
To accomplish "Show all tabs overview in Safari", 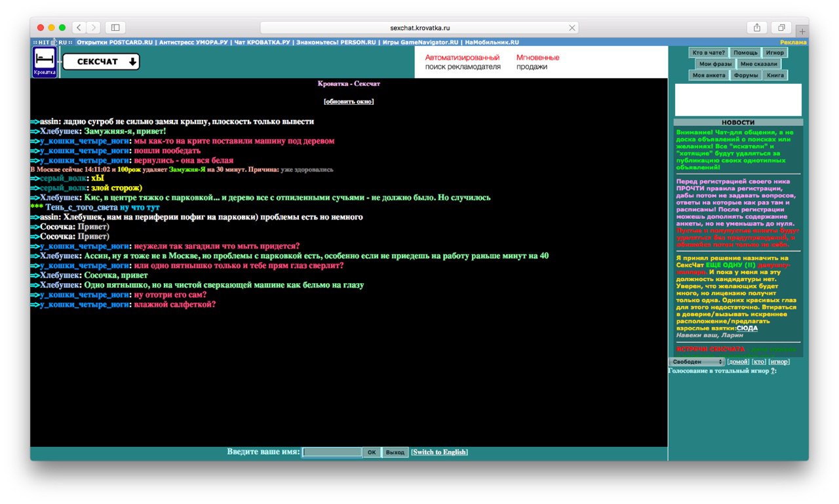I will (781, 28).
